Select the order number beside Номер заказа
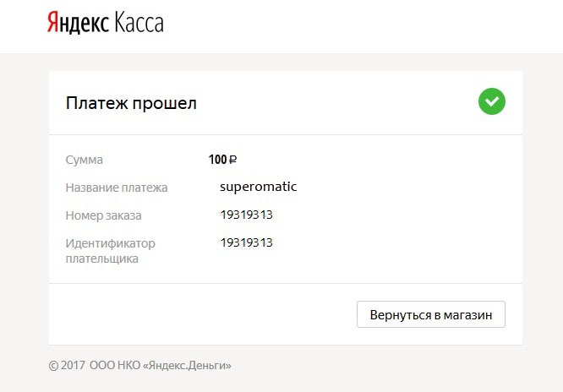 [x=246, y=215]
